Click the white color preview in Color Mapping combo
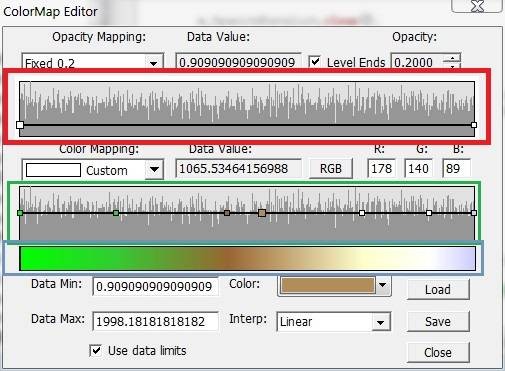The image size is (505, 371). tap(53, 170)
